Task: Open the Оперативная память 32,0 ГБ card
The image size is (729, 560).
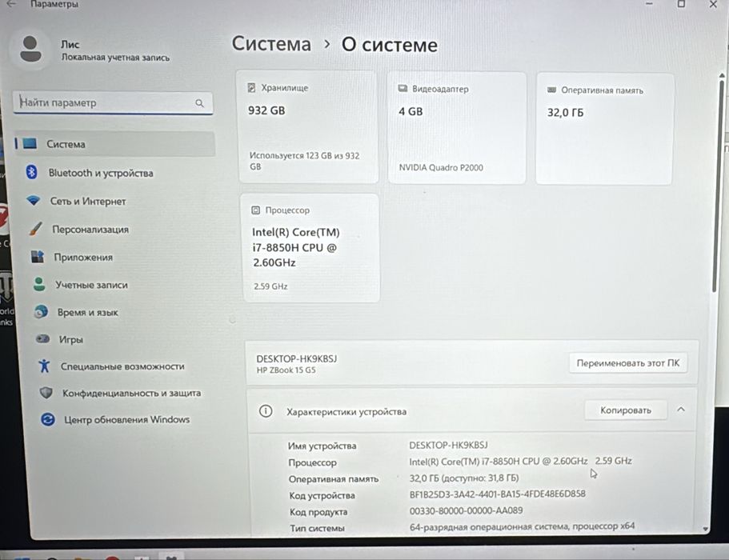Action: pyautogui.click(x=604, y=129)
